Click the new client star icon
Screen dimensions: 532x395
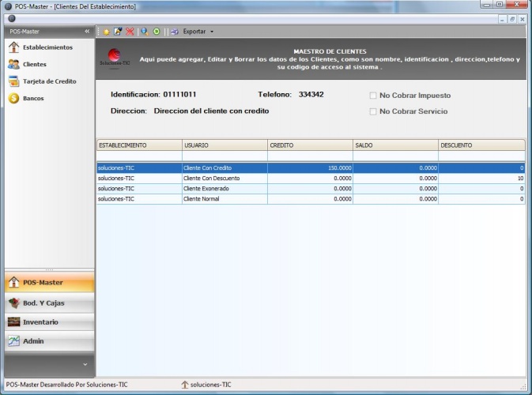(106, 32)
